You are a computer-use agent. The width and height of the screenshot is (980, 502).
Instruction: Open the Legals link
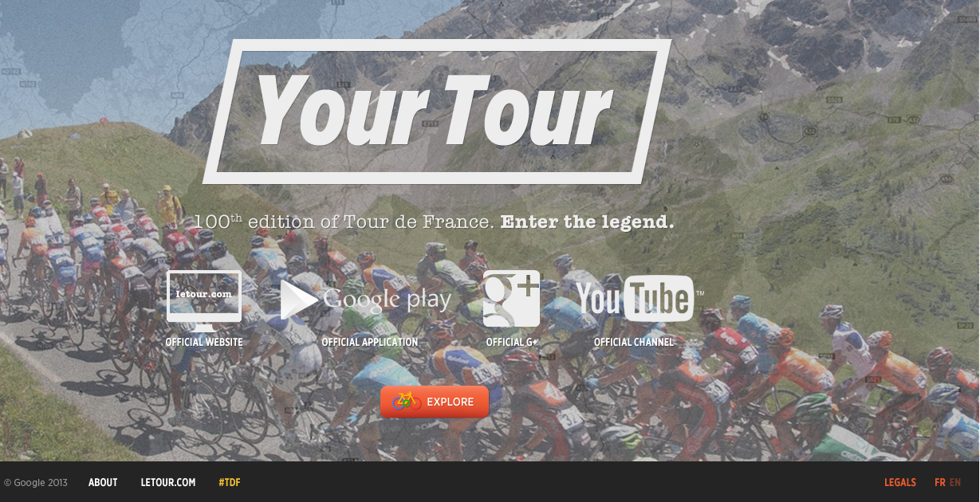point(900,483)
